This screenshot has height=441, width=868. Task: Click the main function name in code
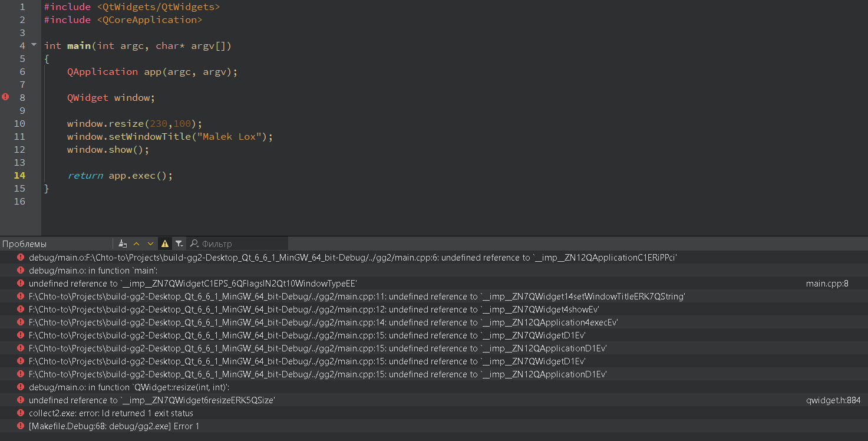[79, 45]
